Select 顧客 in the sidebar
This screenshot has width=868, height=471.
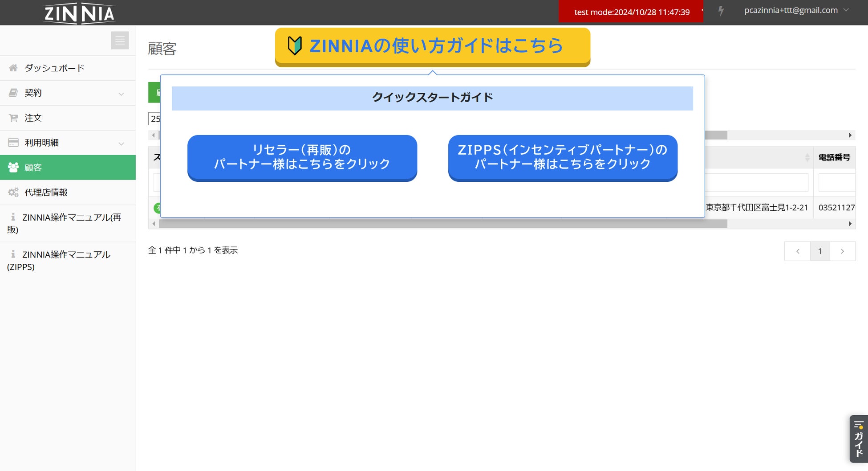[68, 168]
